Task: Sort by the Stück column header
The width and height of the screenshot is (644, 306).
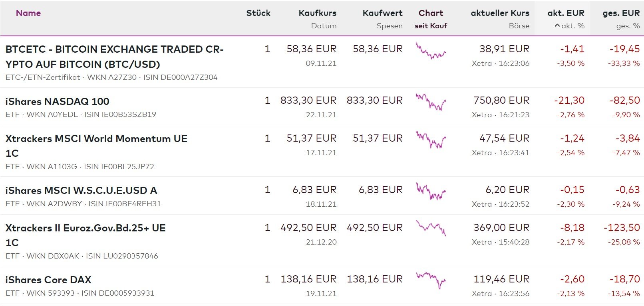Action: (258, 13)
